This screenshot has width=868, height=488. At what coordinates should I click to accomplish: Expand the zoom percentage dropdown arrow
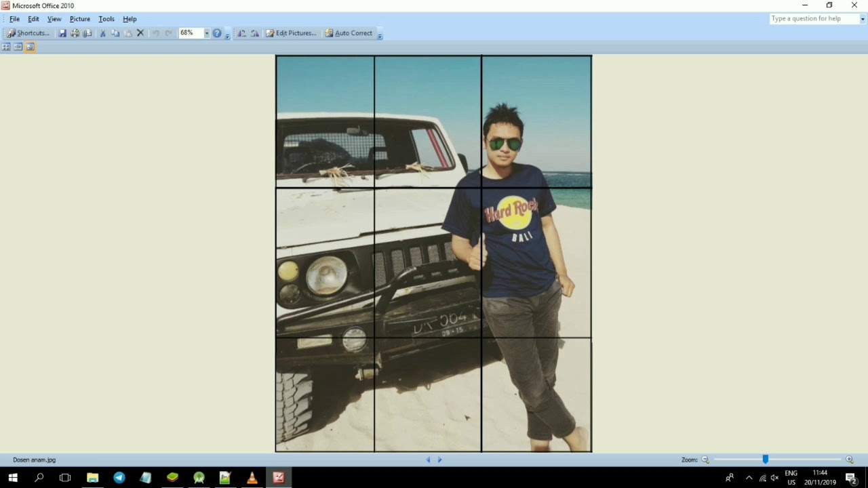207,33
